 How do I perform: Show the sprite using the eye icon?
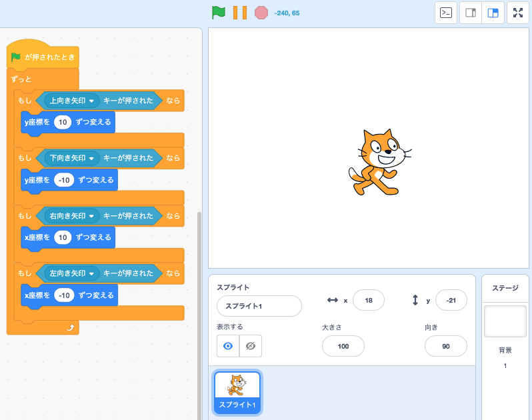tap(228, 346)
